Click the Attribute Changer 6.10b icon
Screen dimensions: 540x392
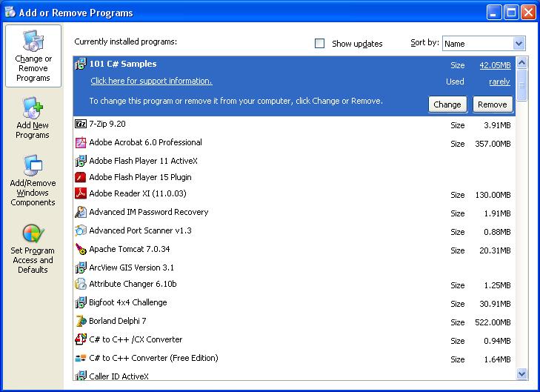81,284
